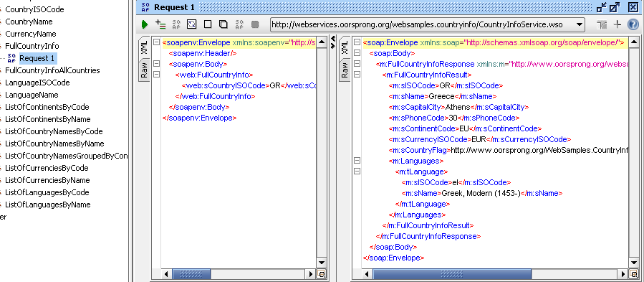Screen dimensions: 644x282
Task: Collapse the soap:Envelope node in the response
Action: click(357, 42)
